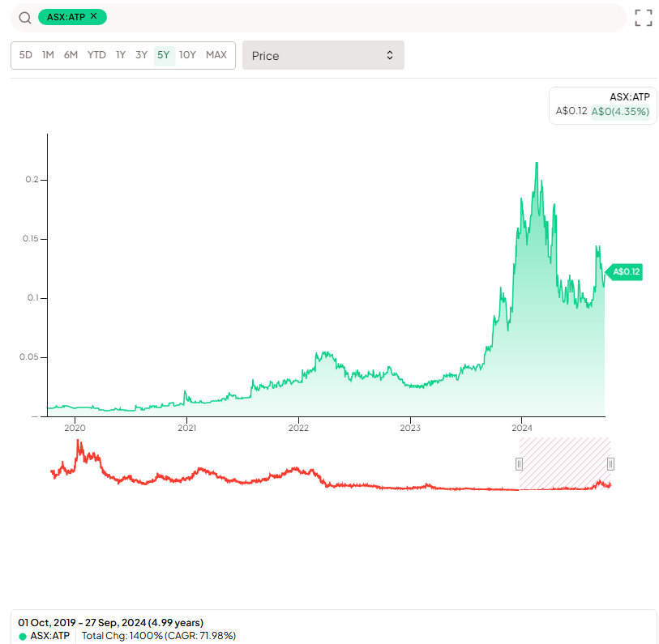Select the 5D time range
This screenshot has width=659, height=644.
(x=26, y=55)
